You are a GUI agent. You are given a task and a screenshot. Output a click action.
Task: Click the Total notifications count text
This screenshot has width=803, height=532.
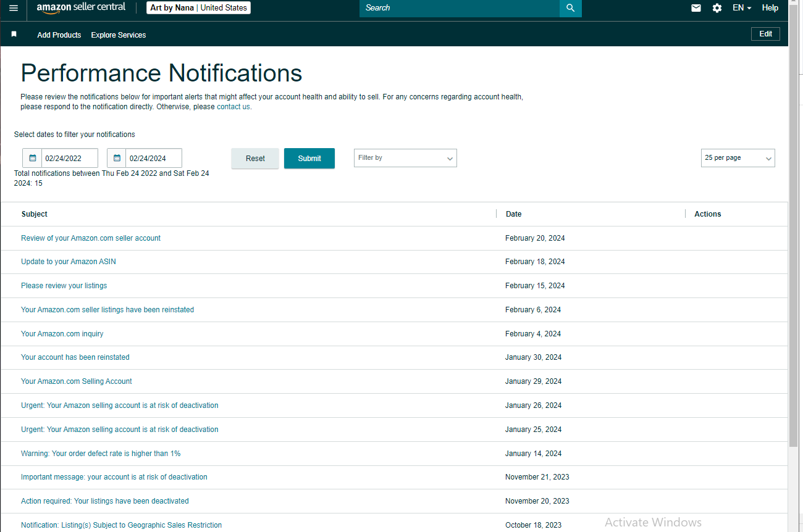112,178
